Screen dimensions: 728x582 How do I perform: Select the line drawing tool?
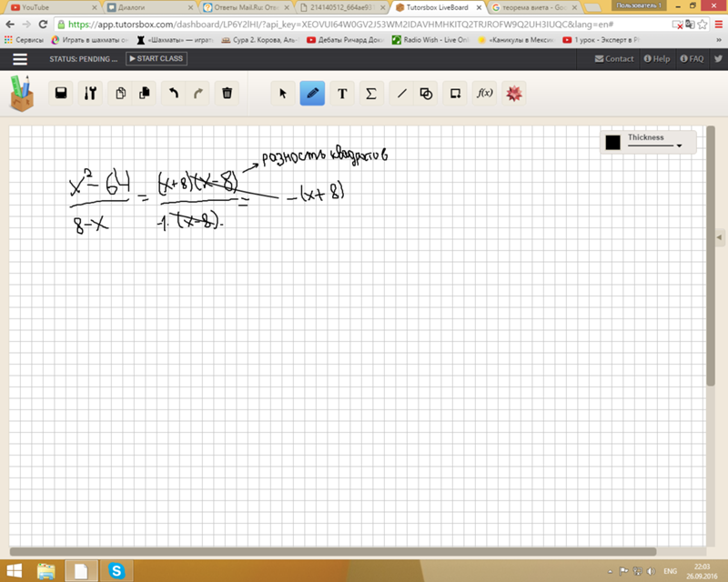(x=400, y=93)
